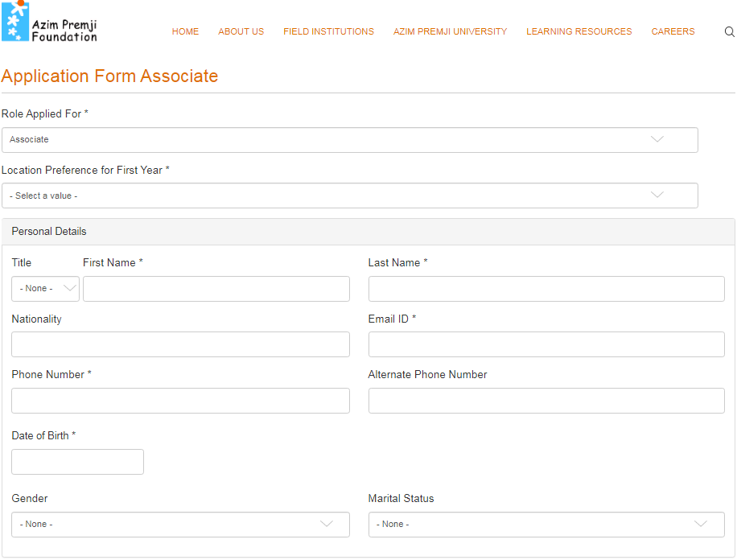The width and height of the screenshot is (737, 560).
Task: Click the Nationality text box
Action: pos(180,344)
